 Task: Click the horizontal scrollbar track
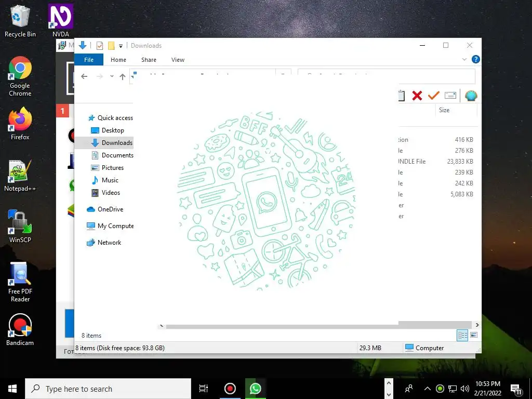[318, 326]
